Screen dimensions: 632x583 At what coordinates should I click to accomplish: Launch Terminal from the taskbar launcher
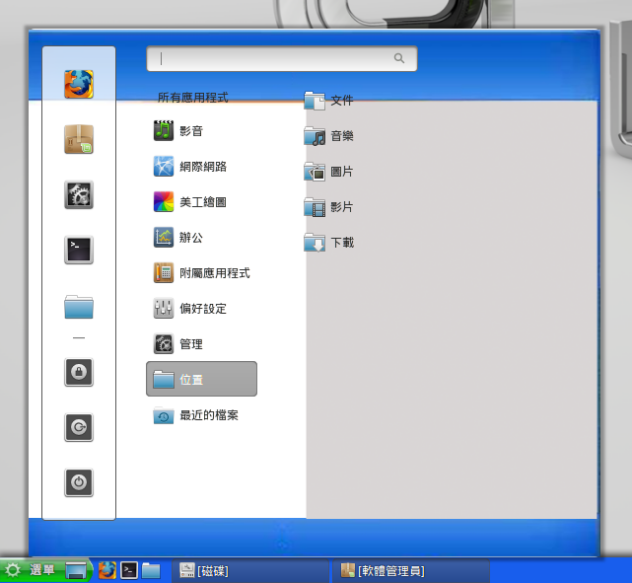click(x=129, y=571)
